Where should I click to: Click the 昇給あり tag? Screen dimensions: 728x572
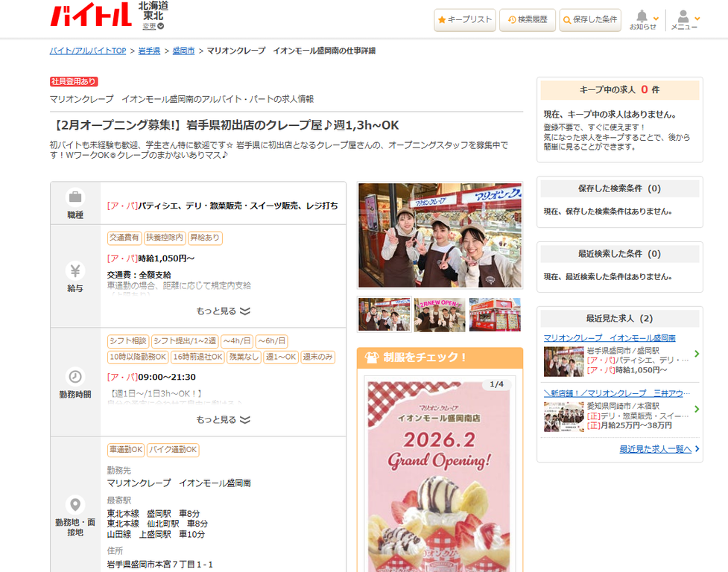point(205,238)
